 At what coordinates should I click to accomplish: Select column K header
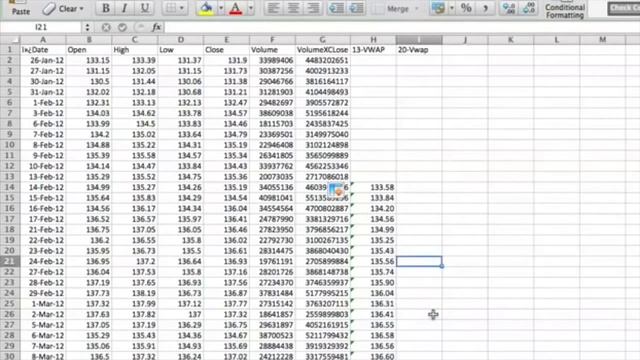click(511, 40)
